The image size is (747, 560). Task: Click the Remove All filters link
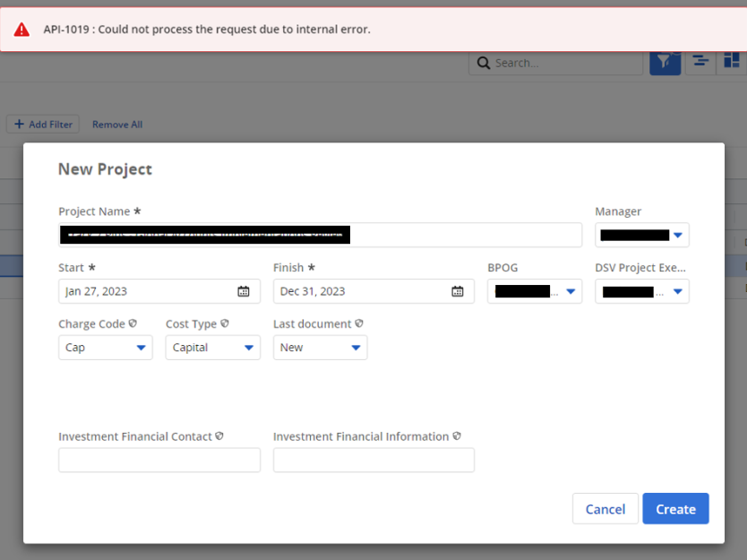click(117, 125)
